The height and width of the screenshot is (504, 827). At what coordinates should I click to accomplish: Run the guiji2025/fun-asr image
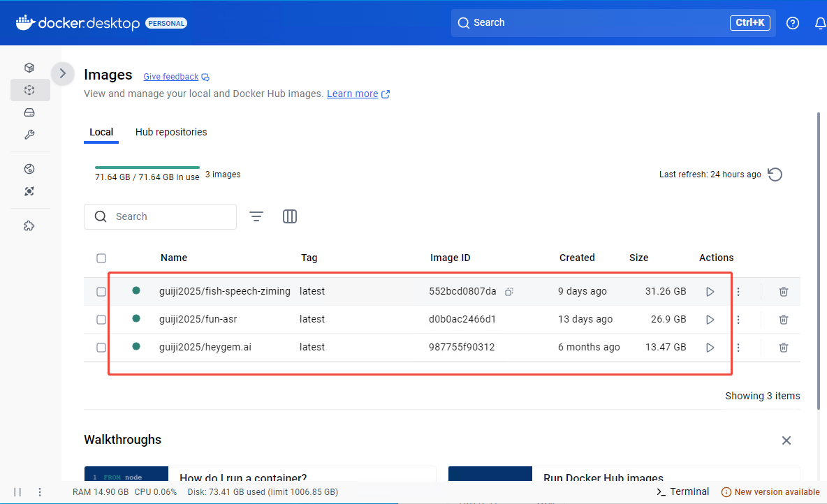click(x=710, y=320)
